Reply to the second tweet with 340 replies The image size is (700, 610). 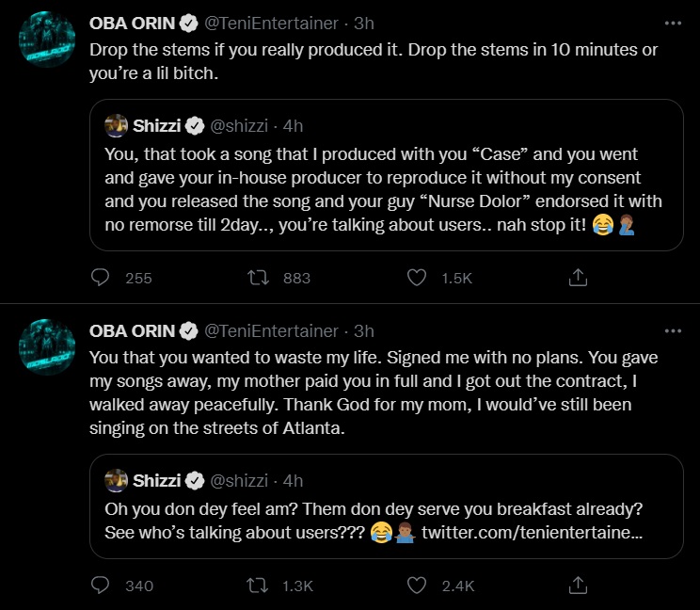102,586
